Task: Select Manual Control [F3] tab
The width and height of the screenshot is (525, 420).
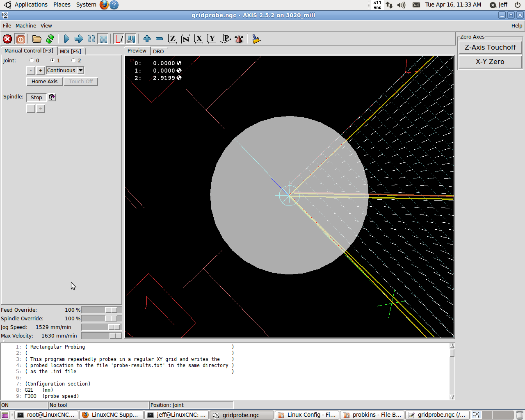Action: 29,50
